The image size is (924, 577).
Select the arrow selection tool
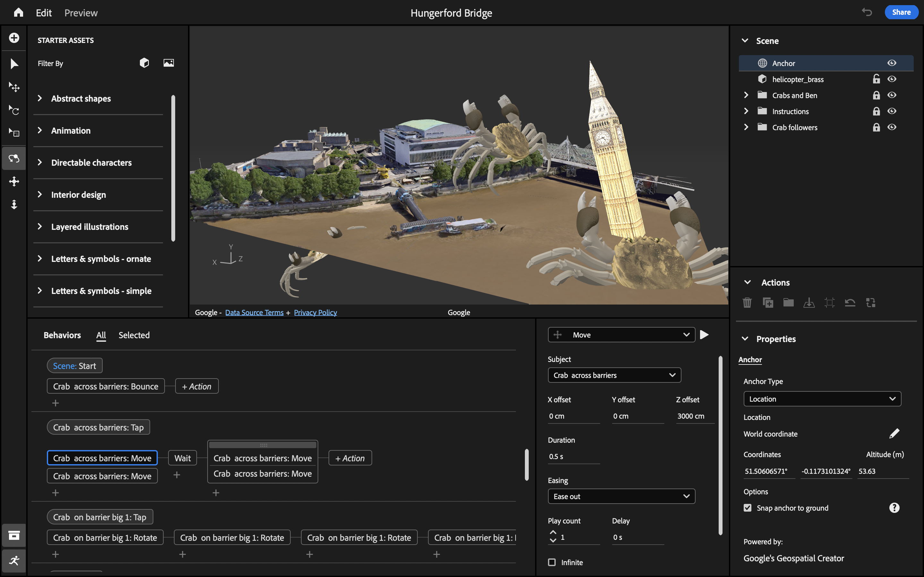pyautogui.click(x=14, y=64)
